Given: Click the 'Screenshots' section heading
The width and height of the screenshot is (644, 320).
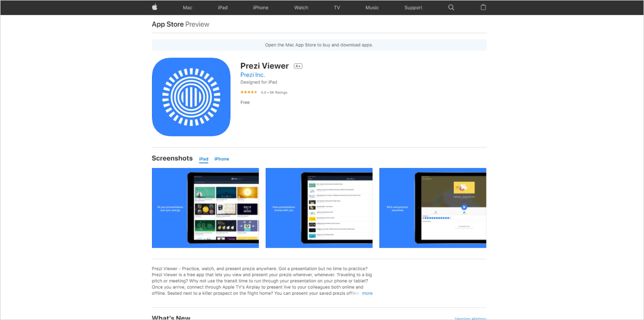Looking at the screenshot, I should point(172,158).
